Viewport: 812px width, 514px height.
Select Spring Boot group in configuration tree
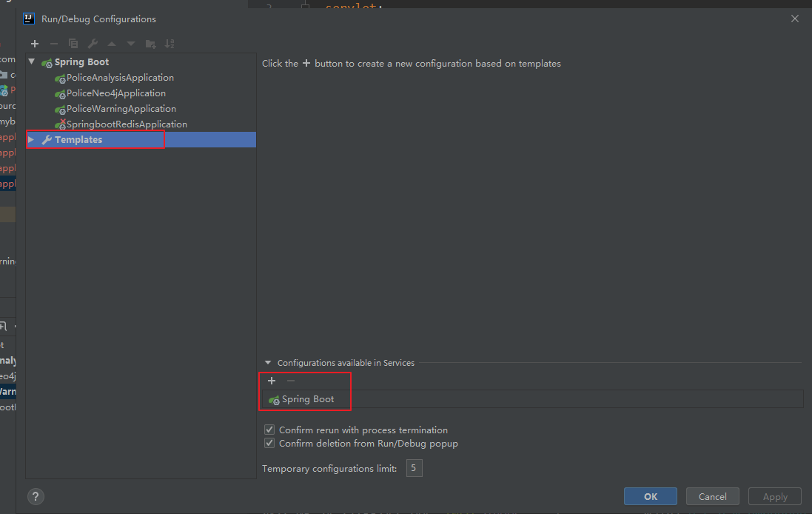[82, 62]
